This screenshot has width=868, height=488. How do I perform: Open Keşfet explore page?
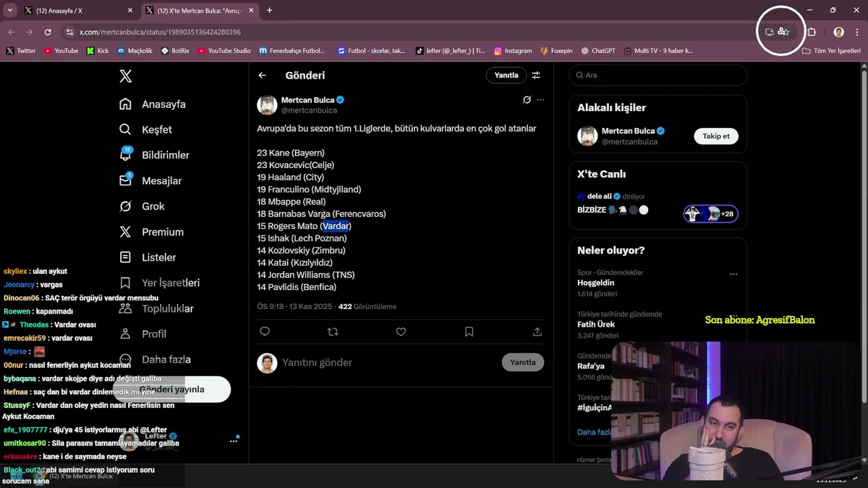(x=146, y=129)
